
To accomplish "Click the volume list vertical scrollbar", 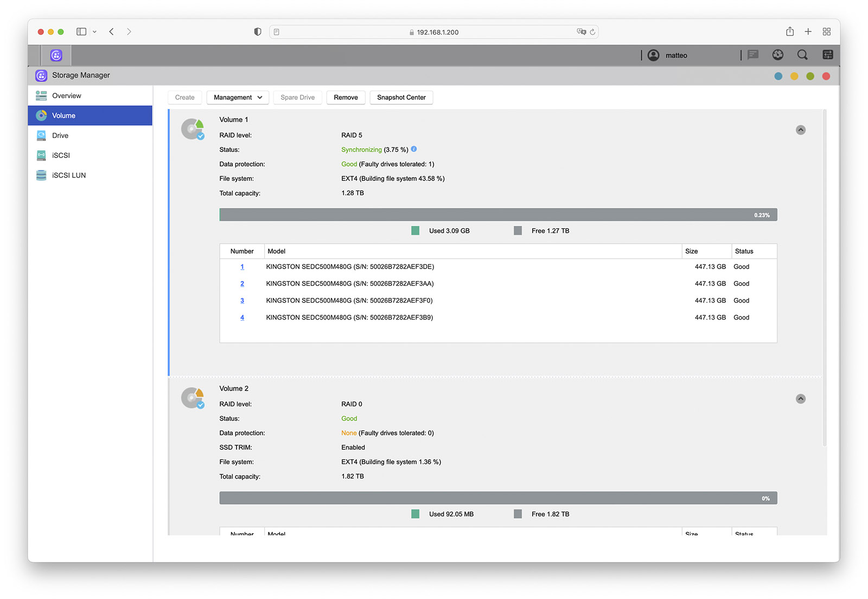I will point(825,278).
